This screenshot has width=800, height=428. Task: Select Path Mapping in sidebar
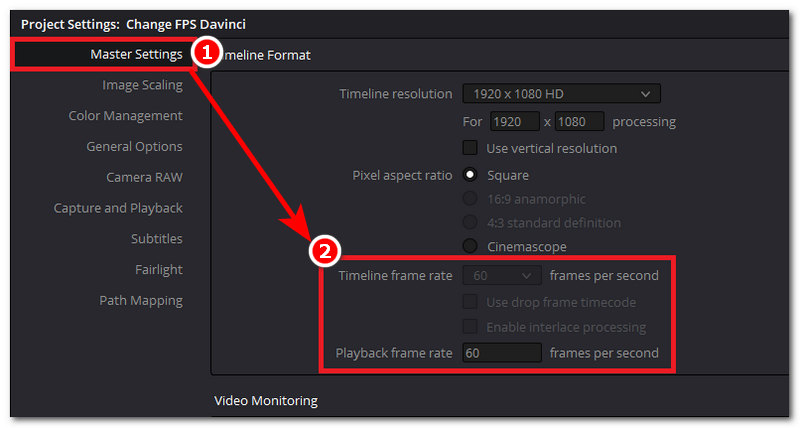tap(141, 300)
